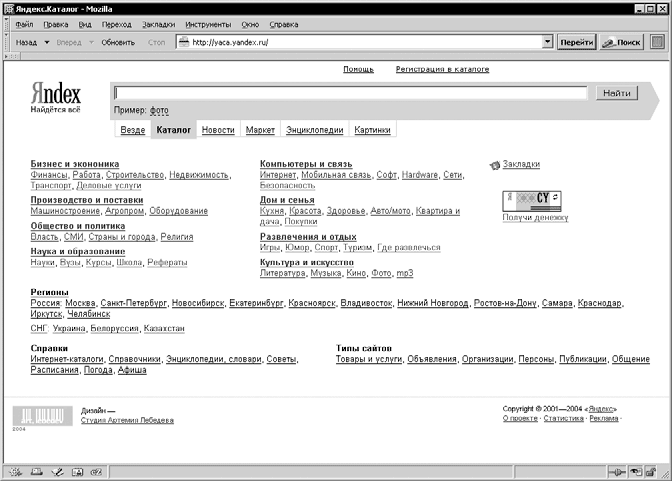Switch to the Энциклопедии tab
672x481 pixels.
pyautogui.click(x=315, y=130)
